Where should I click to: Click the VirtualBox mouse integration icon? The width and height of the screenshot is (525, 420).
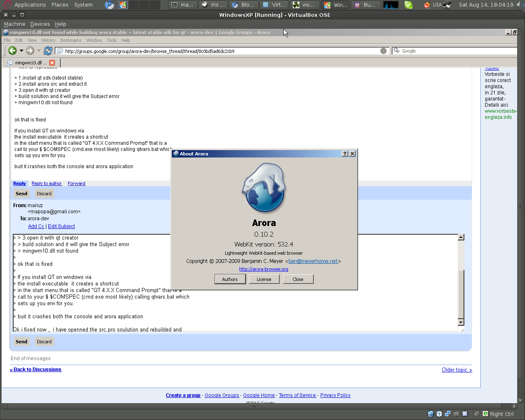[477, 414]
